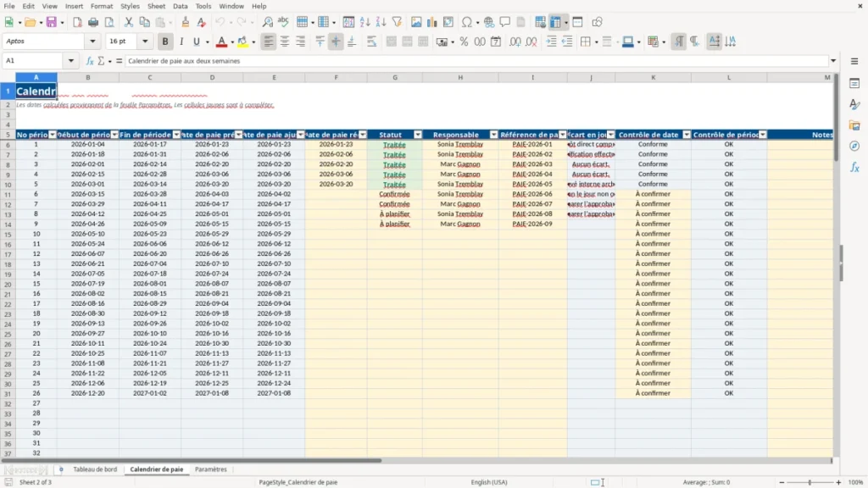Toggle Align Right
Image resolution: width=868 pixels, height=488 pixels.
pos(301,42)
